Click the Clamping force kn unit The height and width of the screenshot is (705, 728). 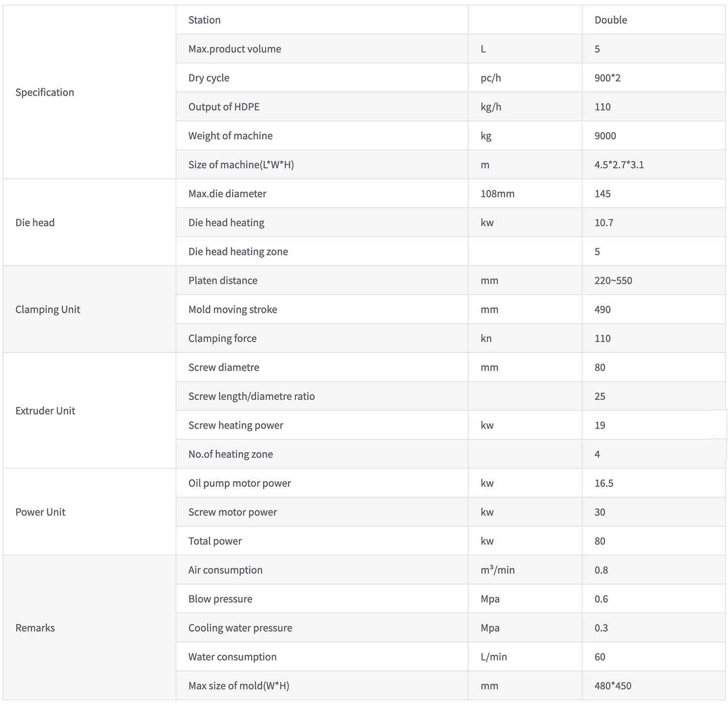click(x=486, y=338)
